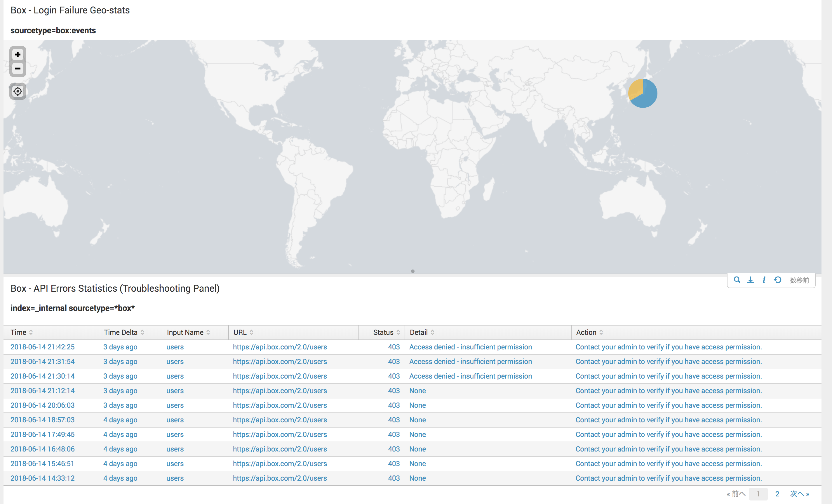Viewport: 832px width, 504px height.
Task: Open panel results in search via magnifier icon
Action: click(x=737, y=280)
